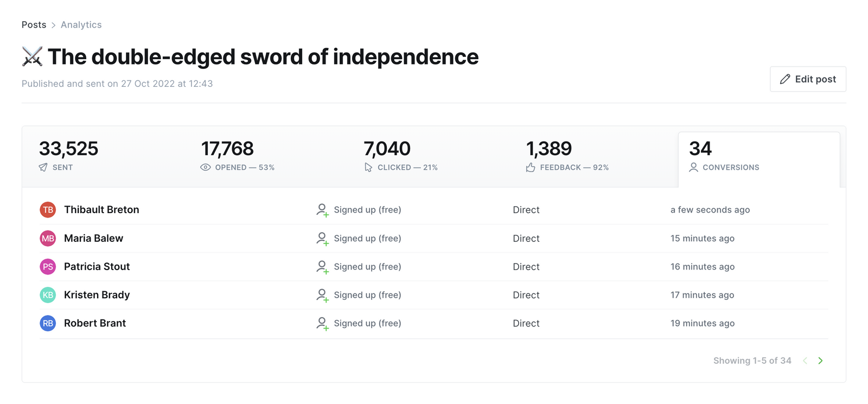Viewport: 868px width, 404px height.
Task: Click the person icon beside Conversions
Action: tap(693, 168)
